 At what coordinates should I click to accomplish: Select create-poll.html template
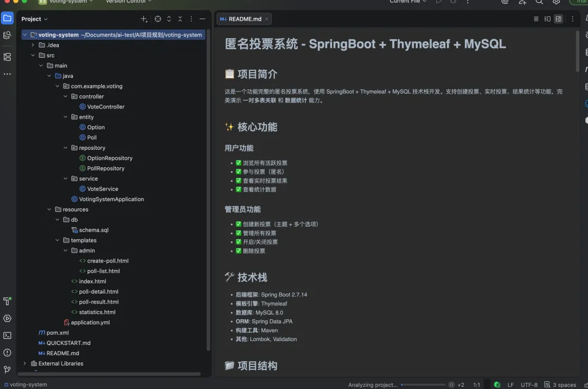(104, 261)
